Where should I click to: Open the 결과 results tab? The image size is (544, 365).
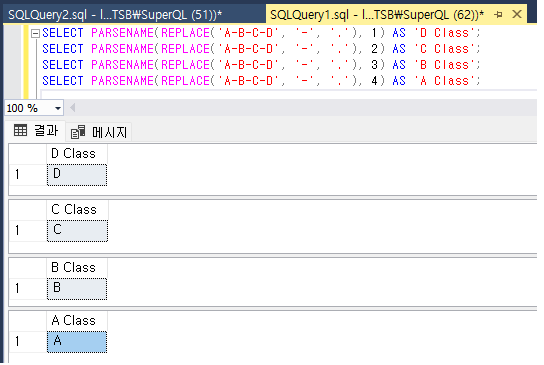coord(36,131)
